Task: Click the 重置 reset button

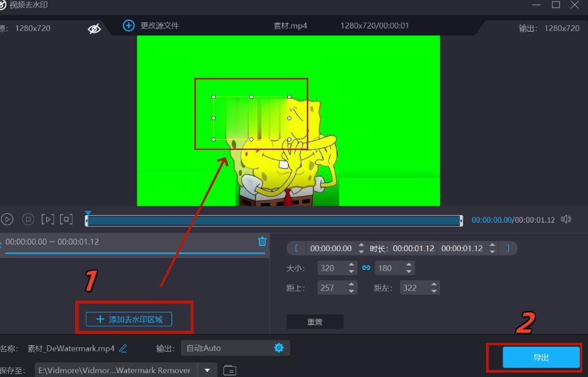Action: [x=315, y=322]
